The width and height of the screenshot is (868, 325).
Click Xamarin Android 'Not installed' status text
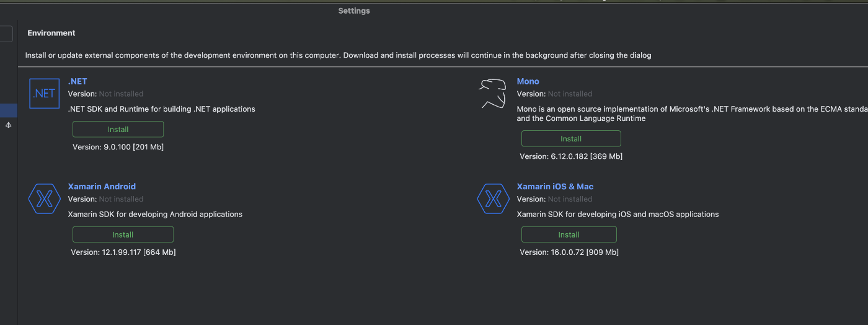121,199
